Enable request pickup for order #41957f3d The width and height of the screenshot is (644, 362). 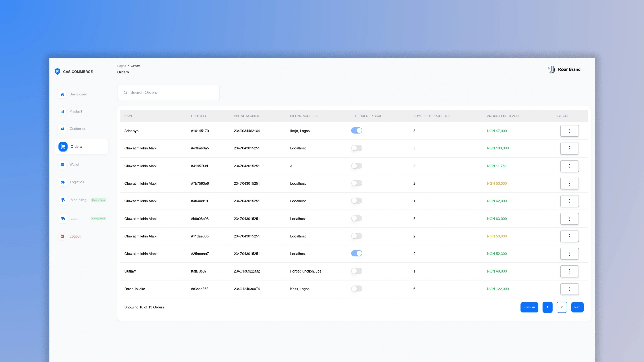(357, 166)
